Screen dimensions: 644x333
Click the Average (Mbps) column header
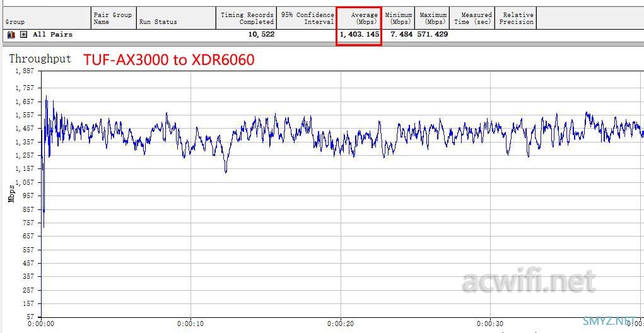click(x=359, y=18)
